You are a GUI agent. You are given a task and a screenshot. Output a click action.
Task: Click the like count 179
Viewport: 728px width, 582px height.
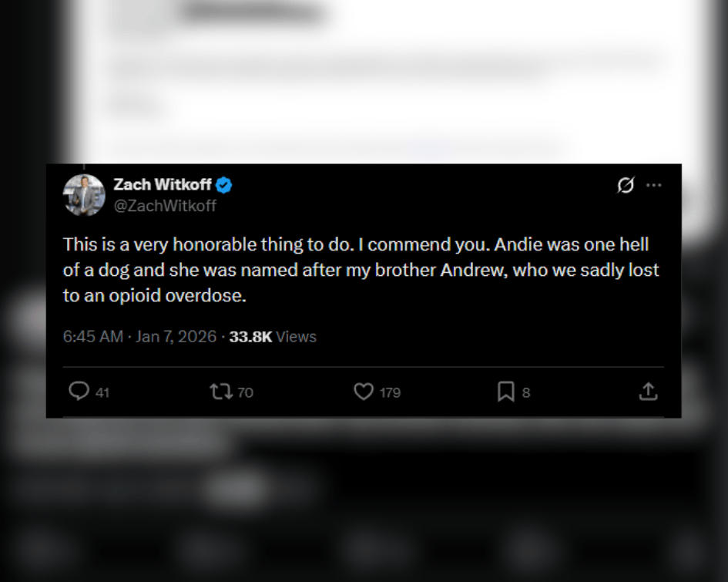[x=390, y=392]
